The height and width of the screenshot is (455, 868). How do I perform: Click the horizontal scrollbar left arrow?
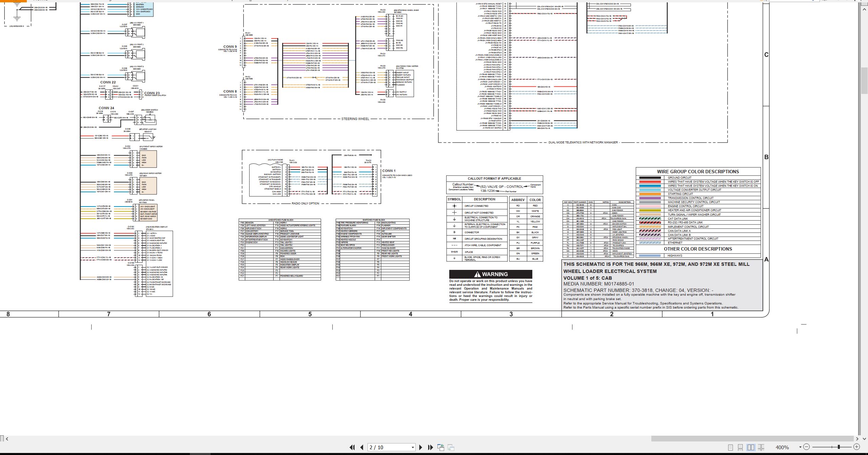(7, 439)
